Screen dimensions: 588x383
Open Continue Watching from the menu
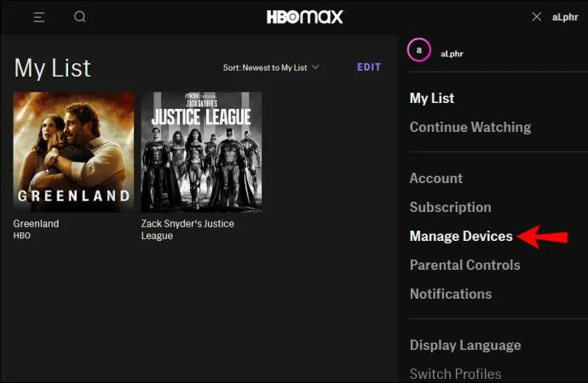pos(470,128)
